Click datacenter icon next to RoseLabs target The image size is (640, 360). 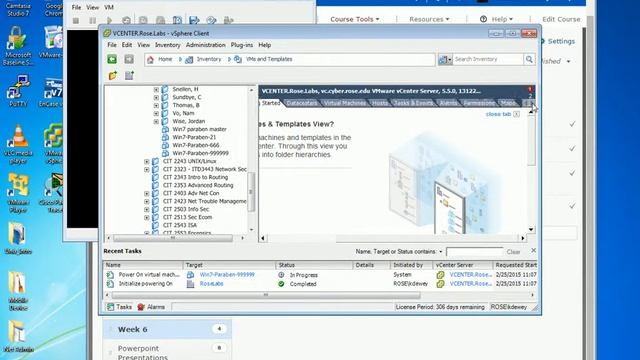[x=191, y=284]
